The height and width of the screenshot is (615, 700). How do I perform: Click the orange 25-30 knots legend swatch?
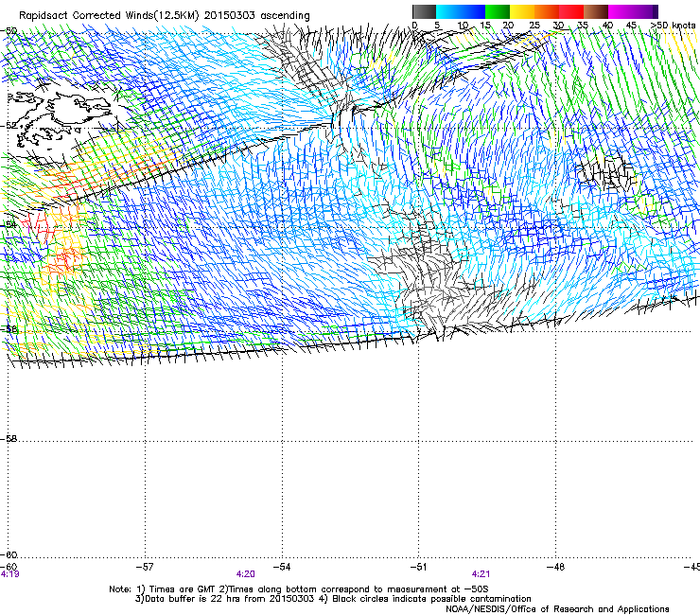(x=547, y=11)
